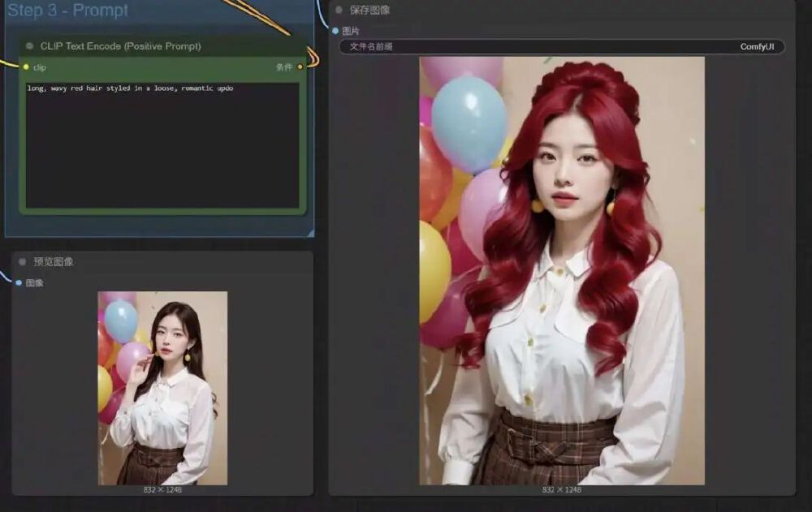812x512 pixels.
Task: Open the red-haired output image in 保存图像
Action: tap(562, 270)
